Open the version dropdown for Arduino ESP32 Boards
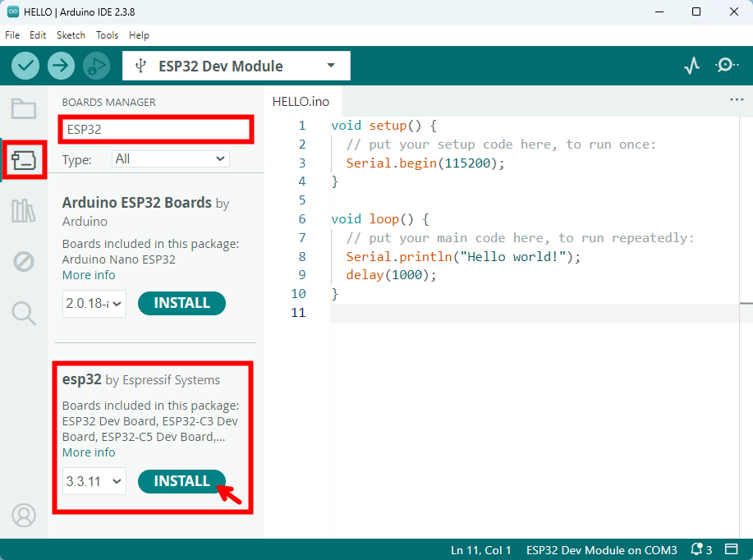Screen dimensions: 753x560 [94, 304]
